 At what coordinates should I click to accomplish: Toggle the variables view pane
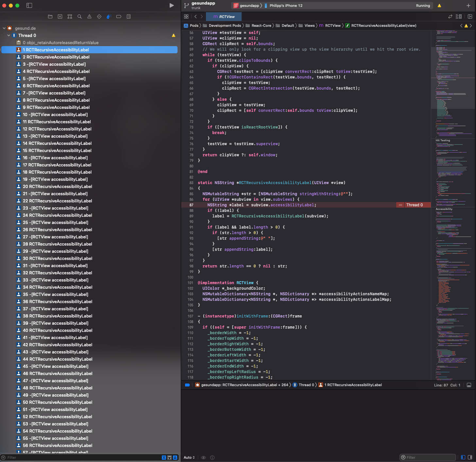pyautogui.click(x=463, y=457)
